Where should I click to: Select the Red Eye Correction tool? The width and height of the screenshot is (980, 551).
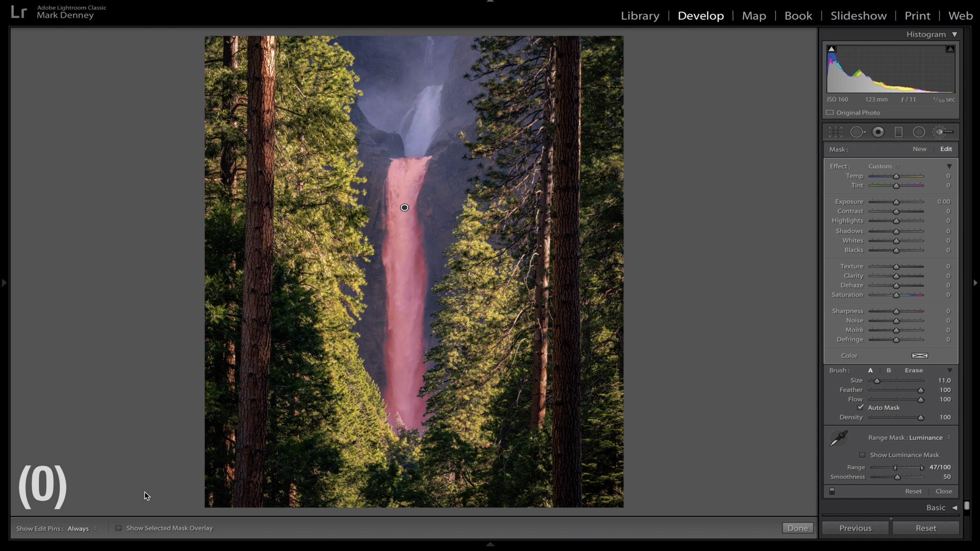point(878,132)
